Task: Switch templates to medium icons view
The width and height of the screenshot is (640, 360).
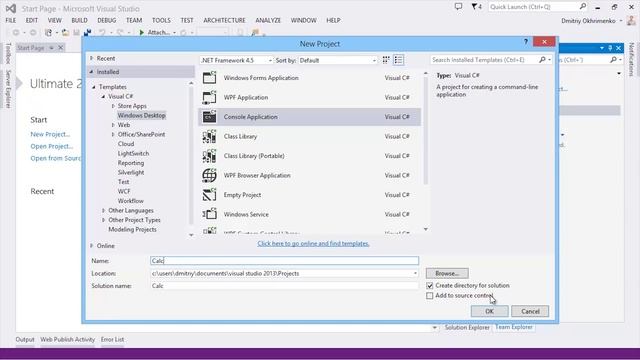Action: [x=386, y=60]
